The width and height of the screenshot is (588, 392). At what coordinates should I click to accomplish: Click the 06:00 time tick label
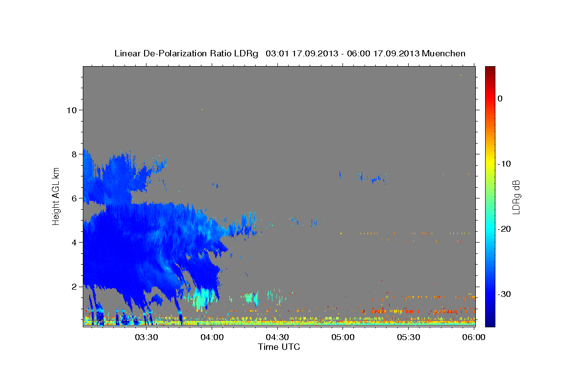474,337
